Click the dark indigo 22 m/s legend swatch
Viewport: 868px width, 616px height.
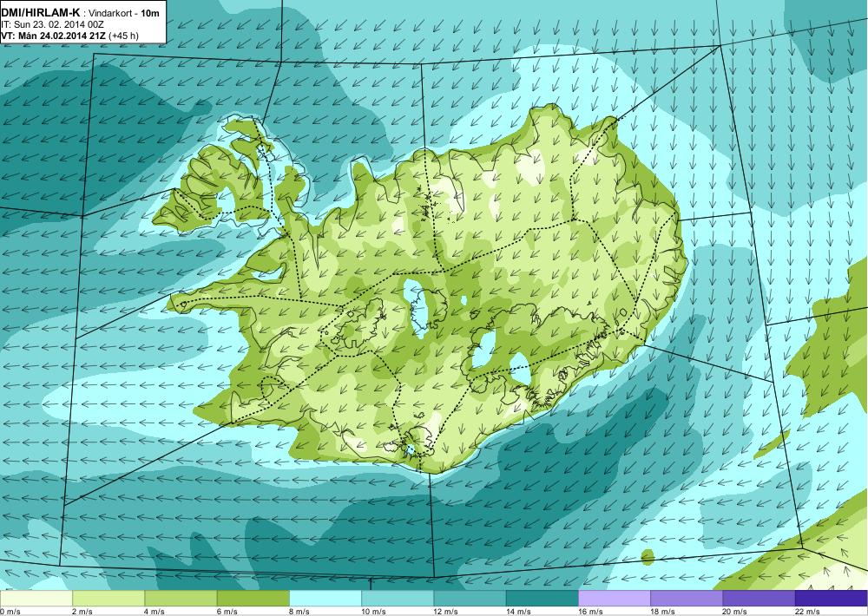pos(831,599)
